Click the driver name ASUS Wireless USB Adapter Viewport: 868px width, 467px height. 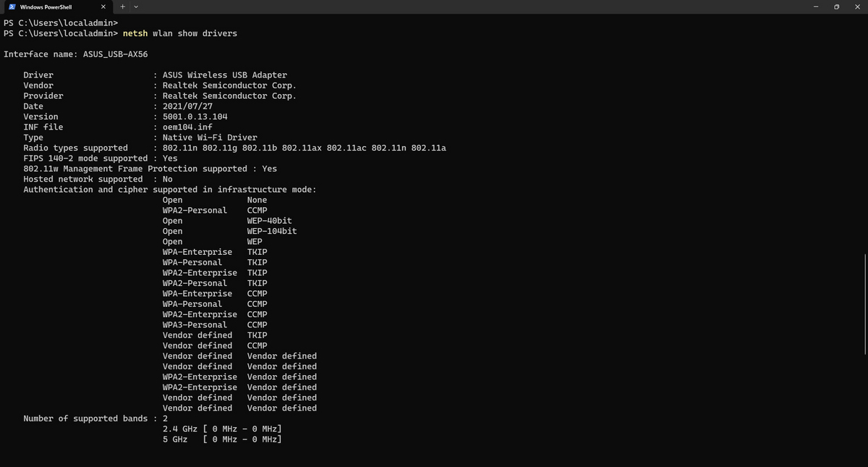click(224, 75)
